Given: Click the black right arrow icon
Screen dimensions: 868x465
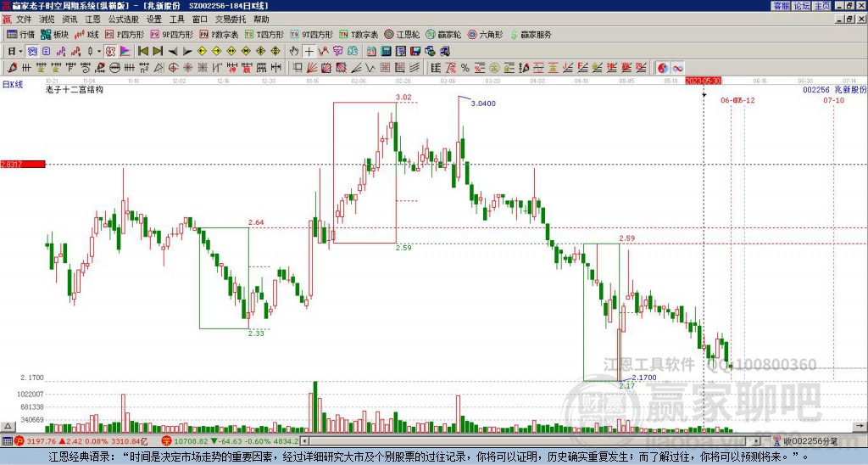Looking at the screenshot, I should (187, 52).
